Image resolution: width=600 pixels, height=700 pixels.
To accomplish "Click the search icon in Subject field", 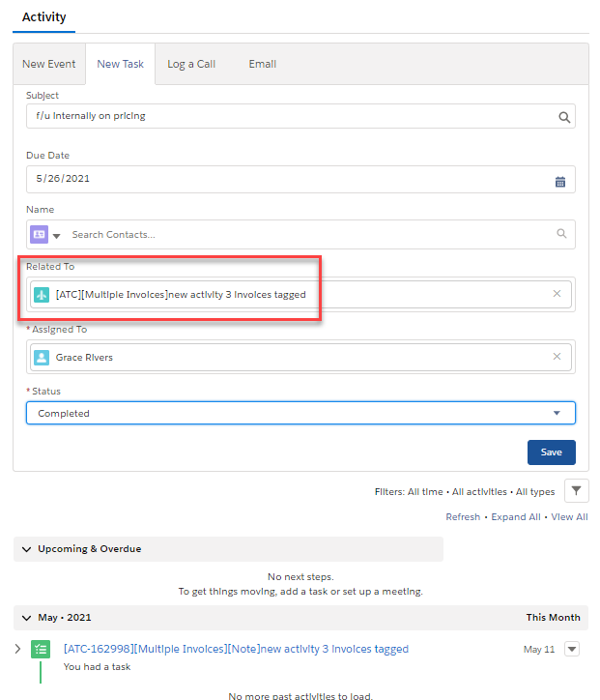I will click(564, 117).
